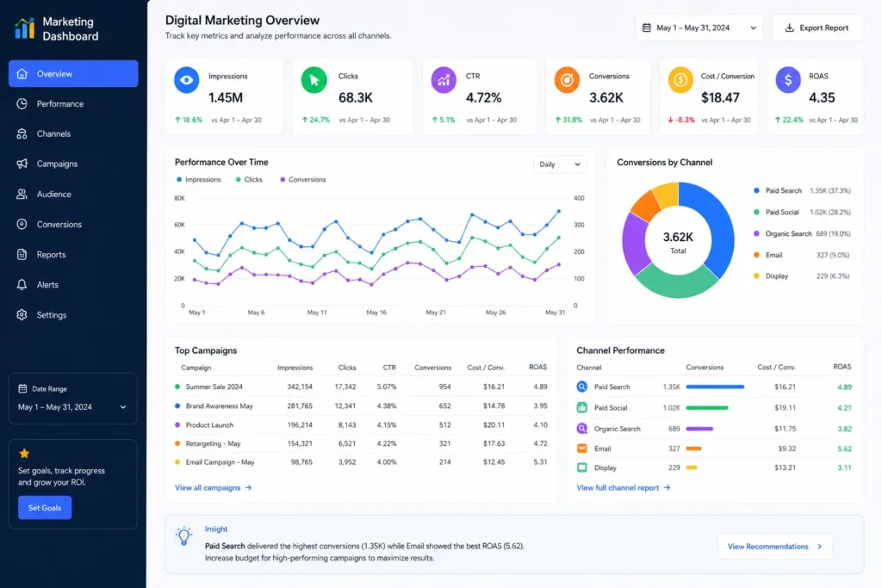The height and width of the screenshot is (588, 882).
Task: Click the blue Paid Search conversions bar
Action: coord(715,387)
